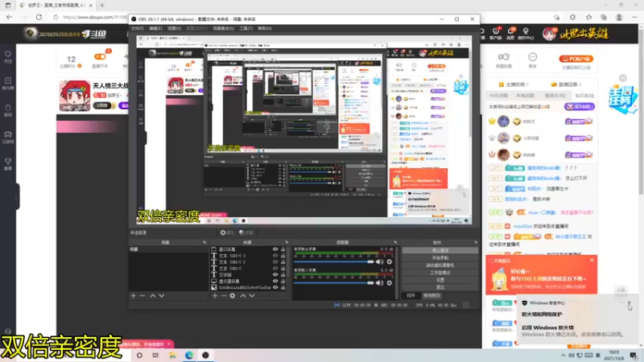This screenshot has width=644, height=362.
Task: Adjust mic/aux volume slider
Action: coord(333,283)
